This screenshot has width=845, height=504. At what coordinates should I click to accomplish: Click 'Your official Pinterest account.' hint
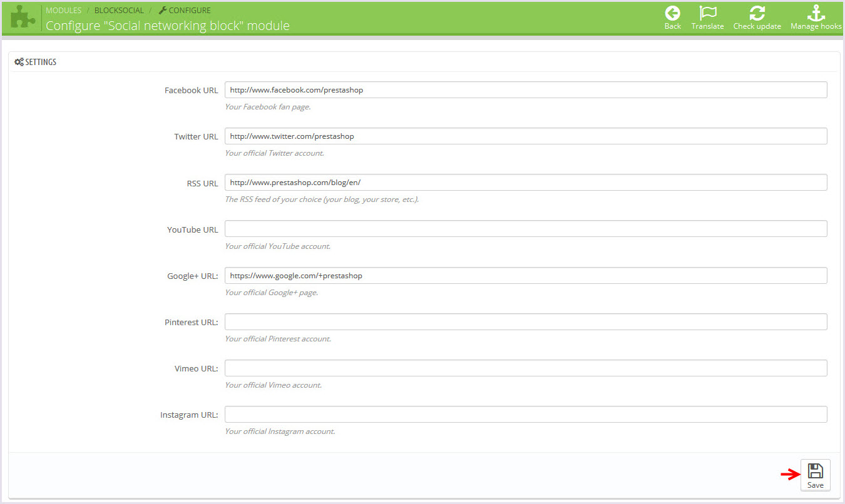tap(278, 338)
